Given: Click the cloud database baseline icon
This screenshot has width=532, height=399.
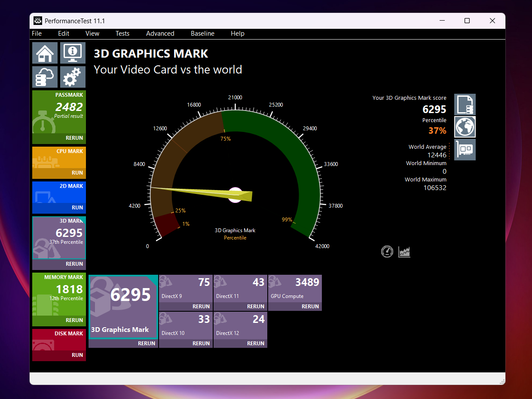Looking at the screenshot, I should pyautogui.click(x=45, y=77).
